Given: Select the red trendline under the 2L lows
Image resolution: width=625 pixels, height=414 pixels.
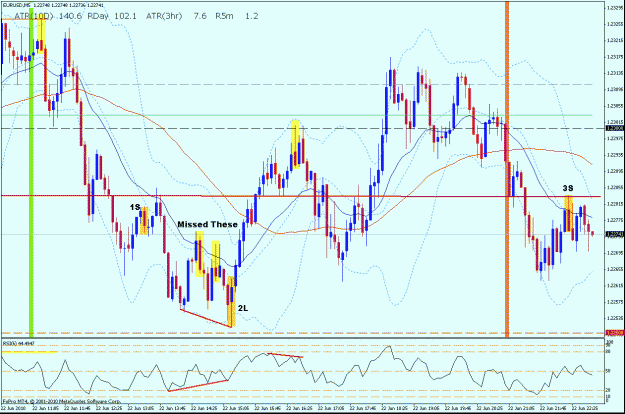Looking at the screenshot, I should [x=206, y=318].
